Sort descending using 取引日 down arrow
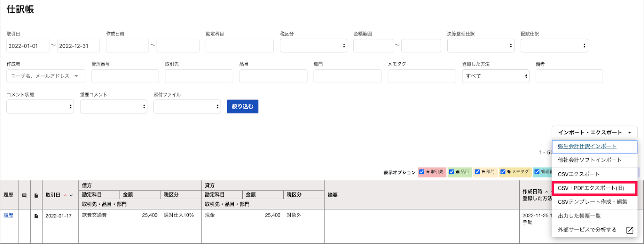Viewport: 644px width, 244px height. 71,195
